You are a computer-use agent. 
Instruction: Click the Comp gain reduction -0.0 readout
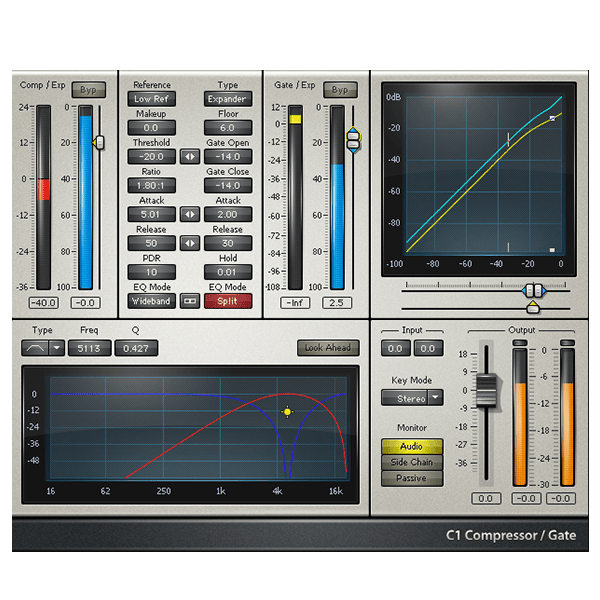[x=85, y=303]
